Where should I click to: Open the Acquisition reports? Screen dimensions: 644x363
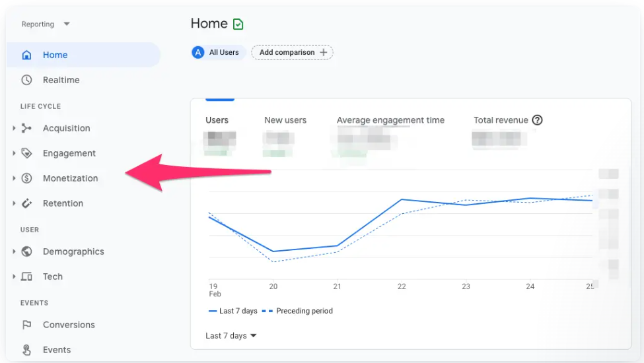click(67, 129)
